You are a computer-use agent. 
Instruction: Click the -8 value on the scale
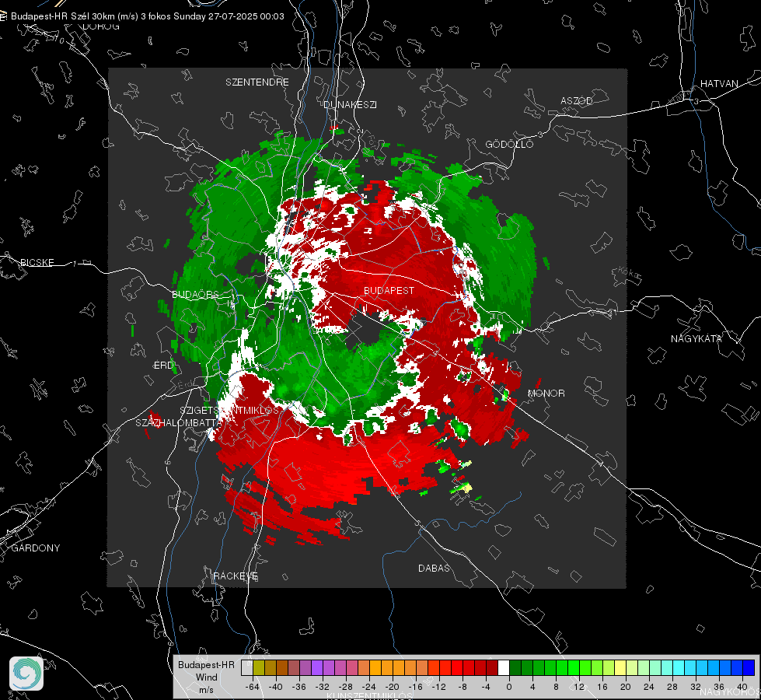pos(462,687)
